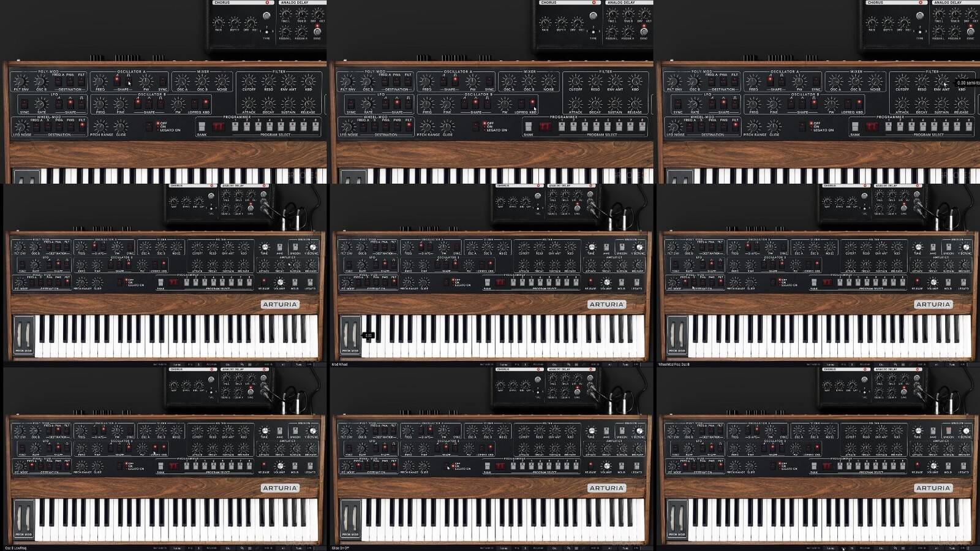Click V DETUNE knob in center frame
The width and height of the screenshot is (980, 551).
(639, 247)
